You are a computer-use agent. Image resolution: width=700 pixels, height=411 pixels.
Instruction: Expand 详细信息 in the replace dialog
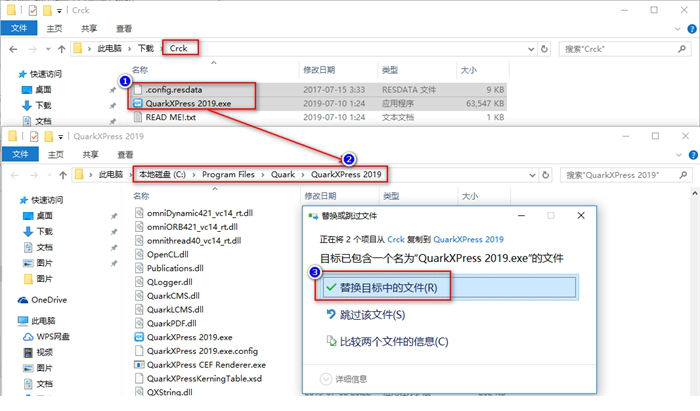point(344,379)
